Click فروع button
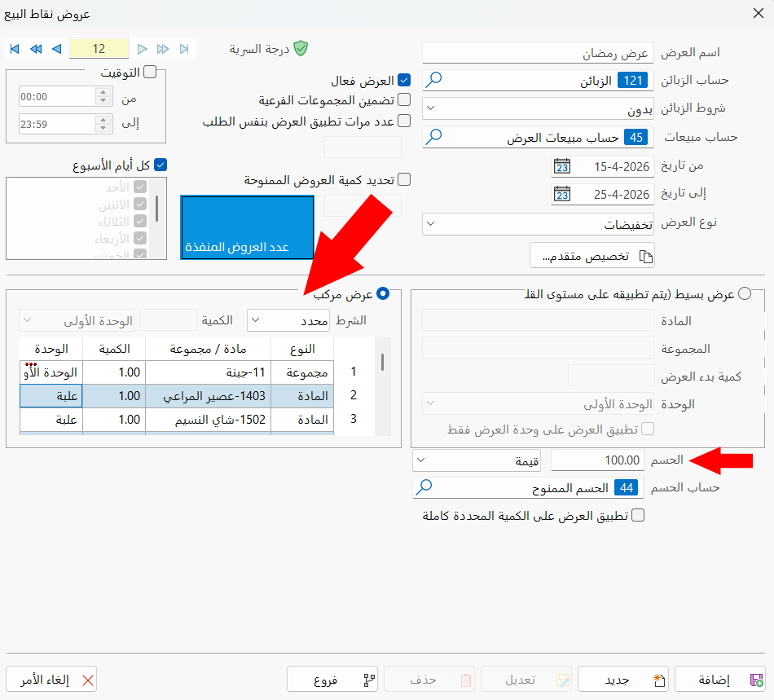 tap(332, 680)
